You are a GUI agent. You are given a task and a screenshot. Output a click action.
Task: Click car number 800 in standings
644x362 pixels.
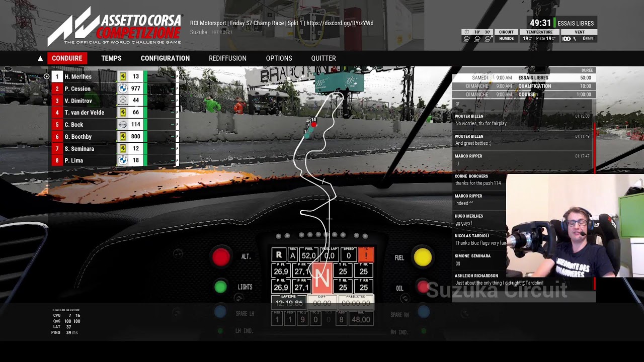tap(135, 137)
